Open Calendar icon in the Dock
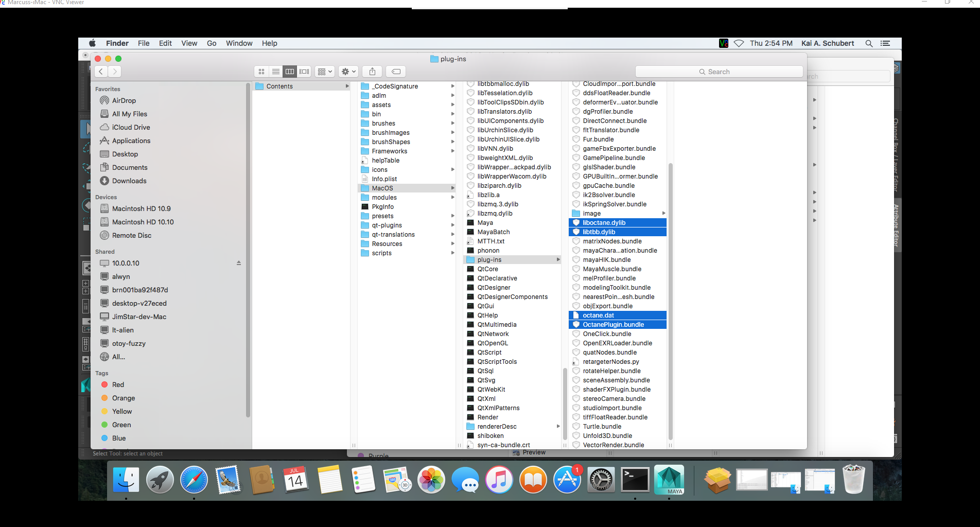The width and height of the screenshot is (980, 527). 296,480
